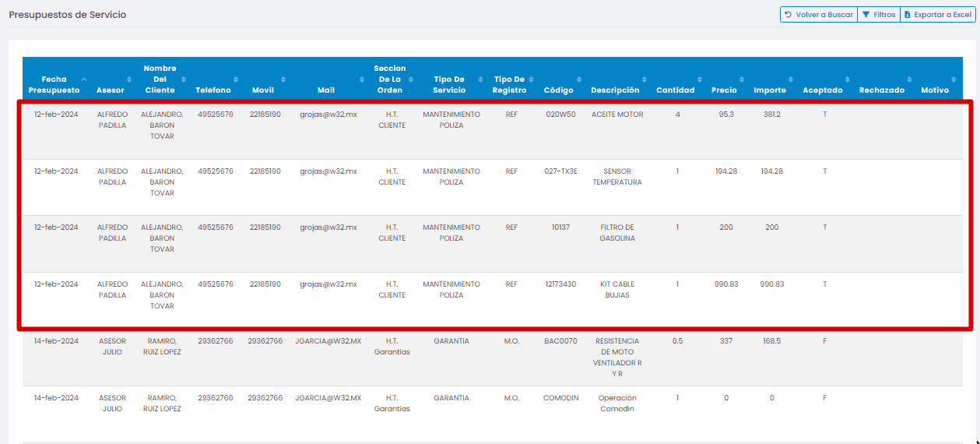Sort by Fecha Presupuesto column header
The width and height of the screenshot is (980, 444).
pyautogui.click(x=54, y=79)
